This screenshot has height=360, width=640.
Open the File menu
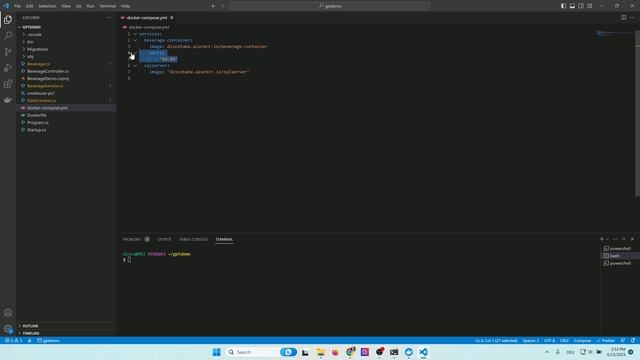tap(17, 6)
